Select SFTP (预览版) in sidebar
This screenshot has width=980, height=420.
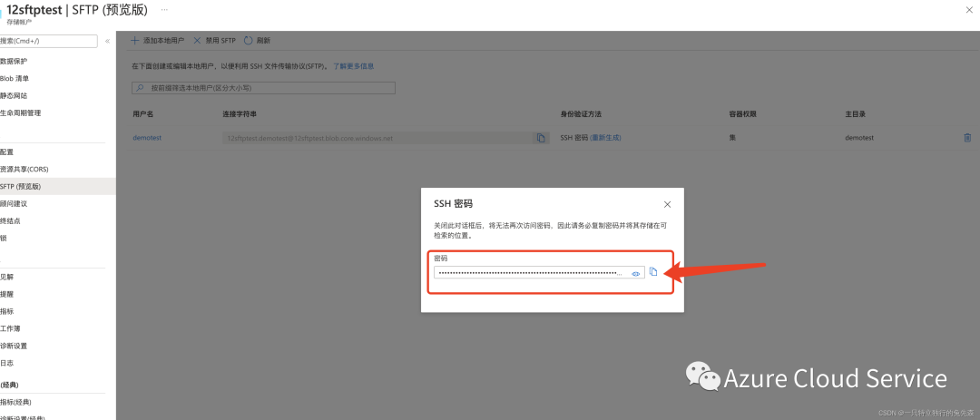tap(57, 186)
